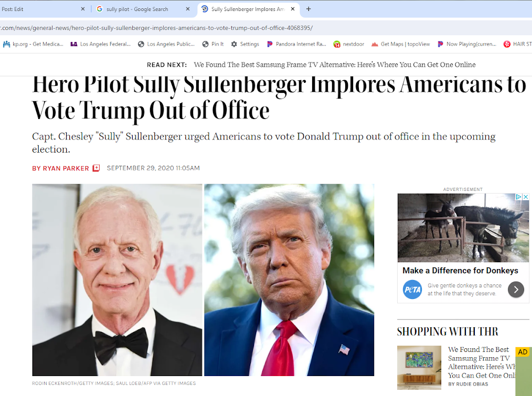Click the browser address bar URL
The image size is (532, 396).
156,28
